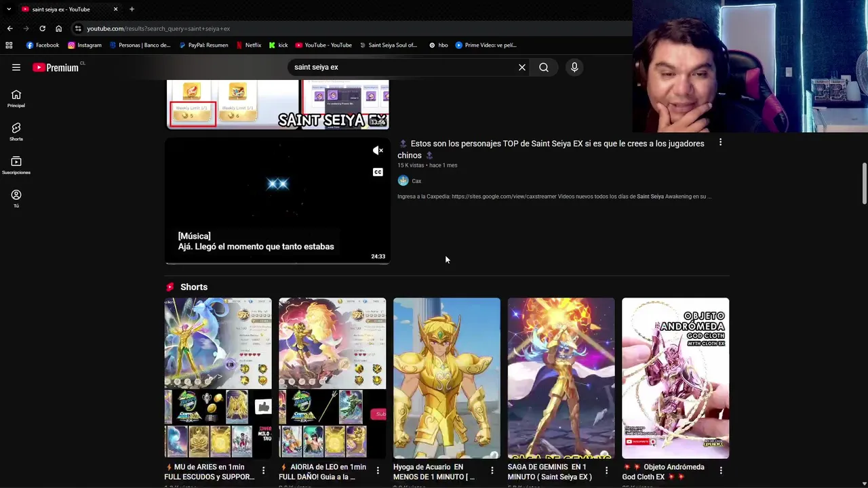Viewport: 868px width, 488px height.
Task: Open more options for AIORIA de LEO short
Action: tap(378, 470)
